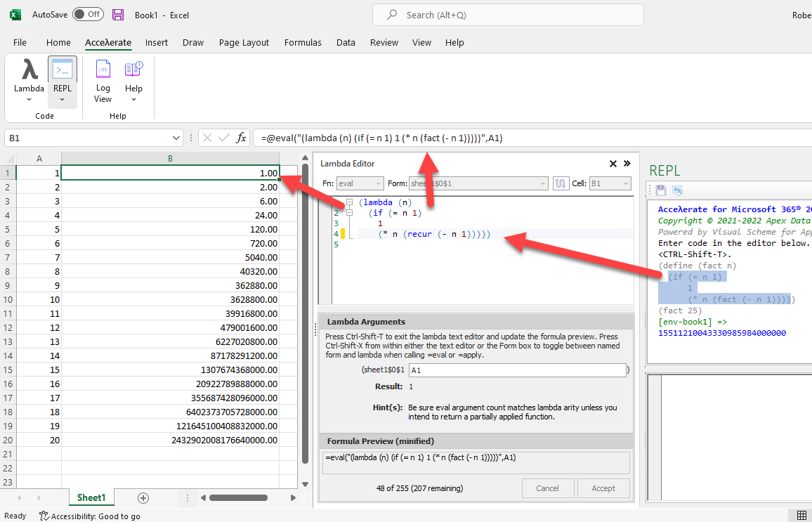Select column A header
812x522 pixels.
click(39, 159)
